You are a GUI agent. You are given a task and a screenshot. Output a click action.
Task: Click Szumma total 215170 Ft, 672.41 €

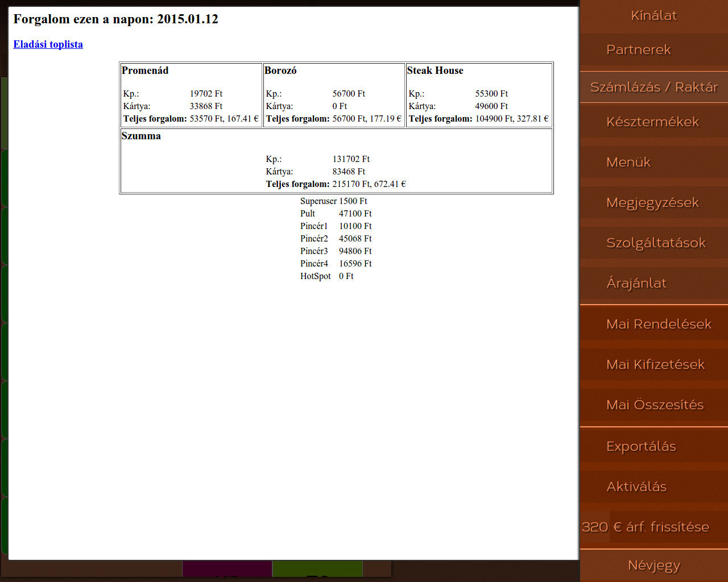coord(369,184)
